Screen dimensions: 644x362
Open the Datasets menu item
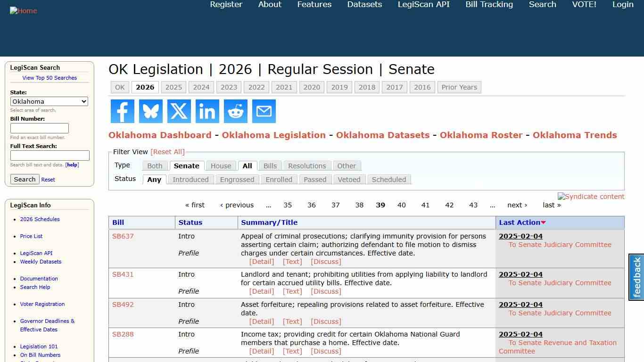coord(364,5)
